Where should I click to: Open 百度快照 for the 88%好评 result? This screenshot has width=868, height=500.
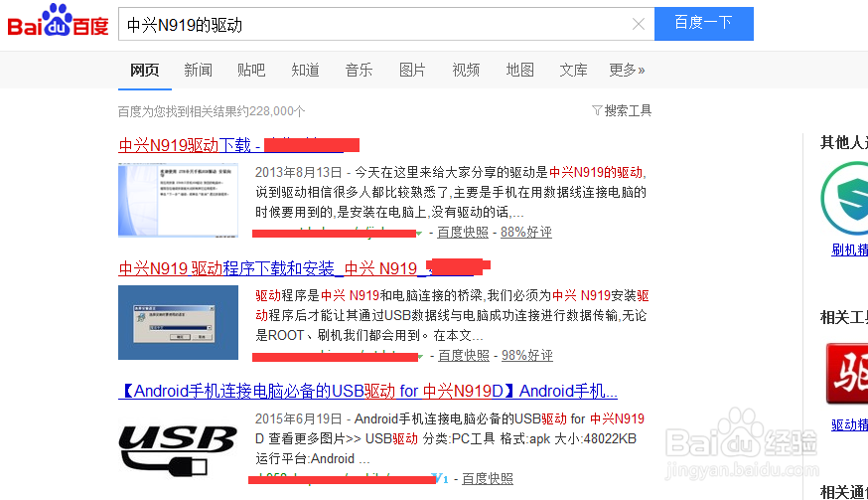click(x=463, y=233)
